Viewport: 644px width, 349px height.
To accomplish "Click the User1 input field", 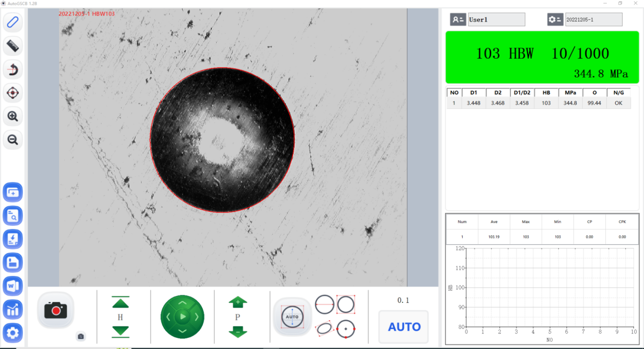I will [x=496, y=20].
